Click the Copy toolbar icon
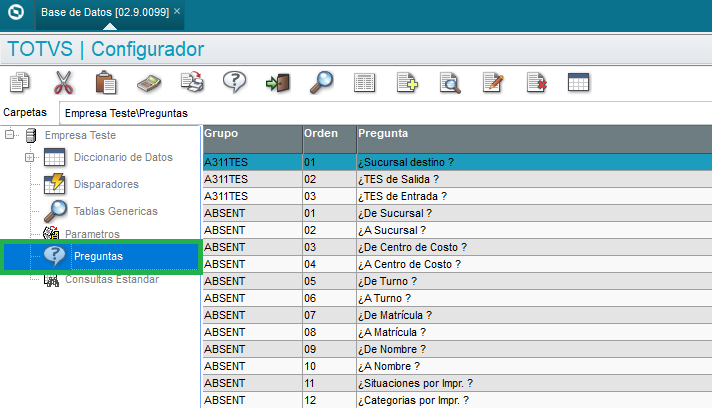Viewport: 712px width, 408px height. pyautogui.click(x=20, y=83)
